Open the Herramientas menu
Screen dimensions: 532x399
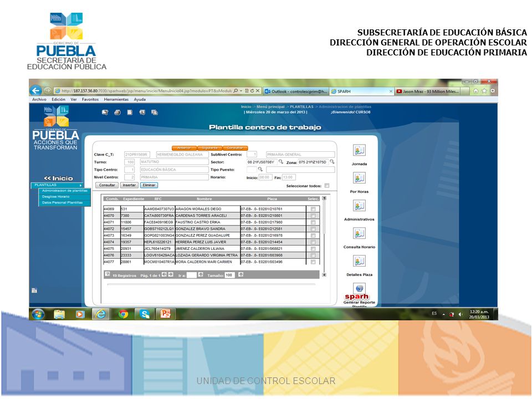pos(116,99)
